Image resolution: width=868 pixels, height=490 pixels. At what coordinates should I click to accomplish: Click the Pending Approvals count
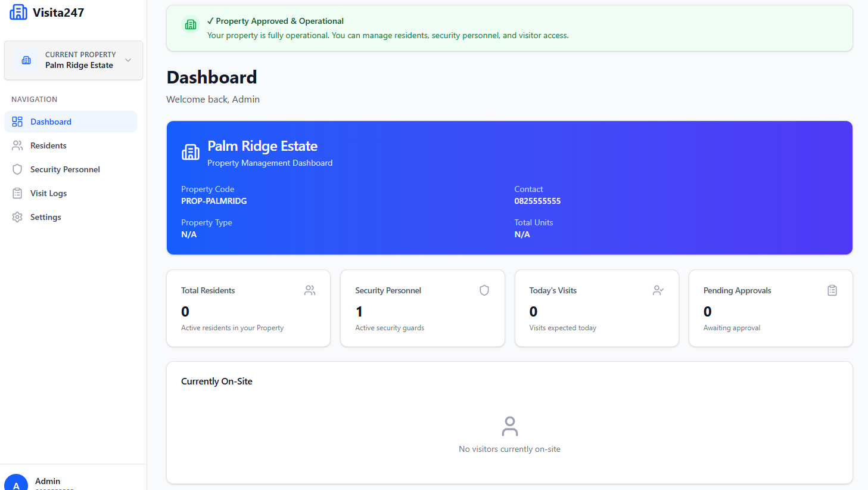pyautogui.click(x=707, y=311)
